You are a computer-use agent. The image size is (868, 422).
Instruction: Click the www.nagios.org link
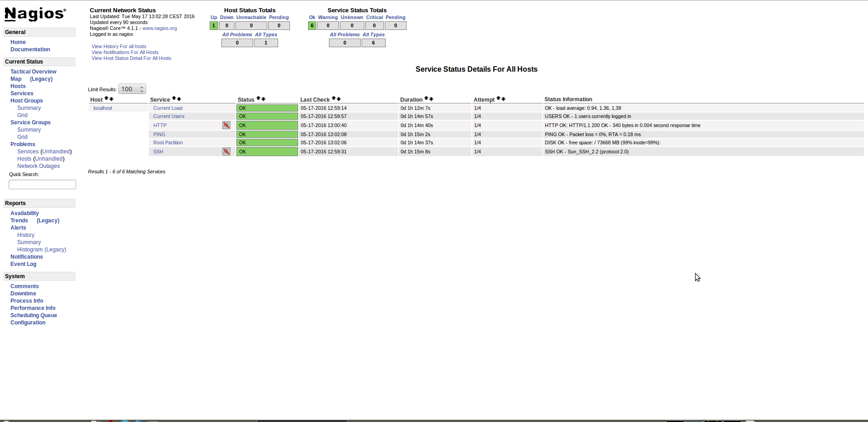(160, 28)
